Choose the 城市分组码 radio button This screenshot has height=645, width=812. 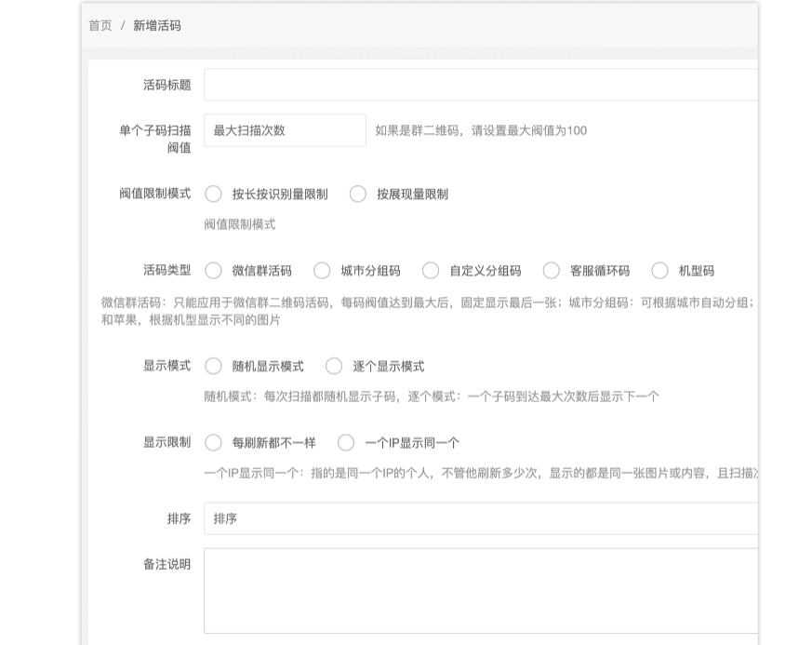pos(322,271)
